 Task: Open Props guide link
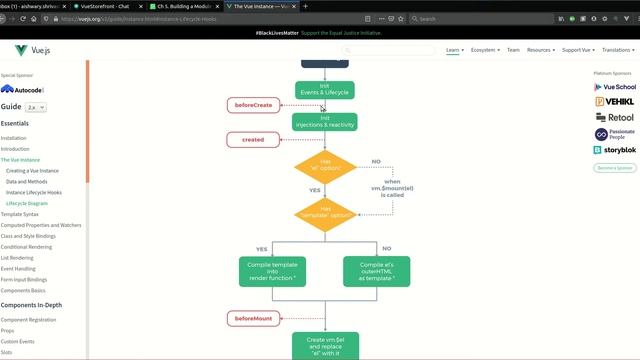click(7, 331)
